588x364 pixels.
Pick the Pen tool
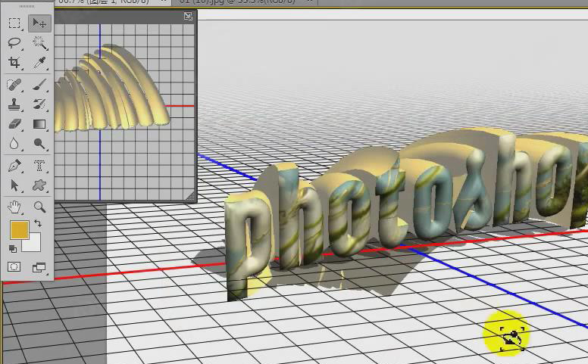(x=14, y=166)
